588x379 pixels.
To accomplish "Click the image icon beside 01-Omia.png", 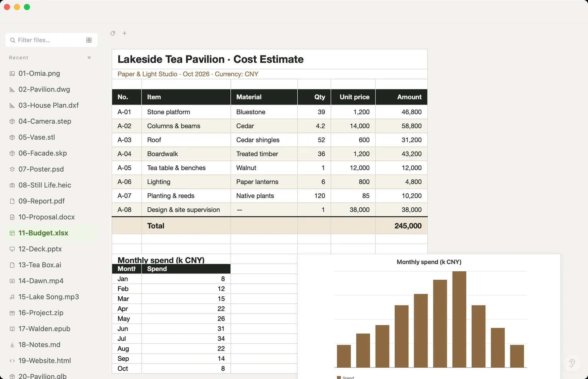I will tap(12, 74).
